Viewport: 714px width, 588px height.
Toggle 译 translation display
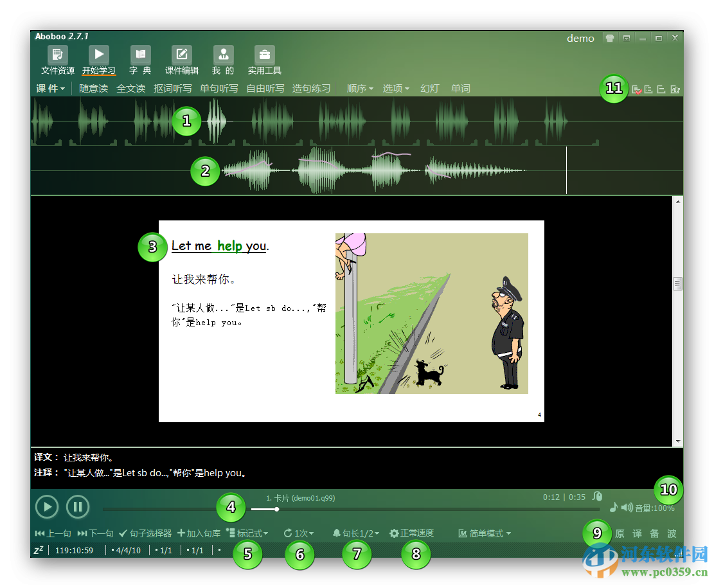[636, 533]
